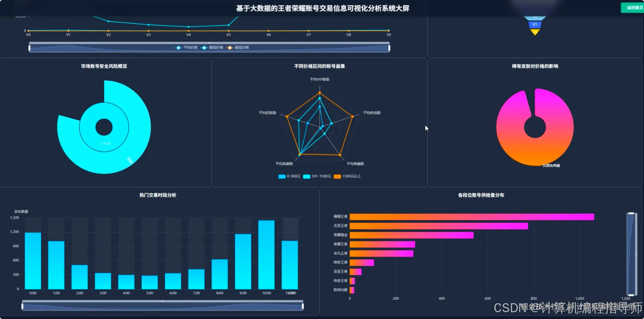Click the 绝世王者 supply bar

tap(362, 263)
